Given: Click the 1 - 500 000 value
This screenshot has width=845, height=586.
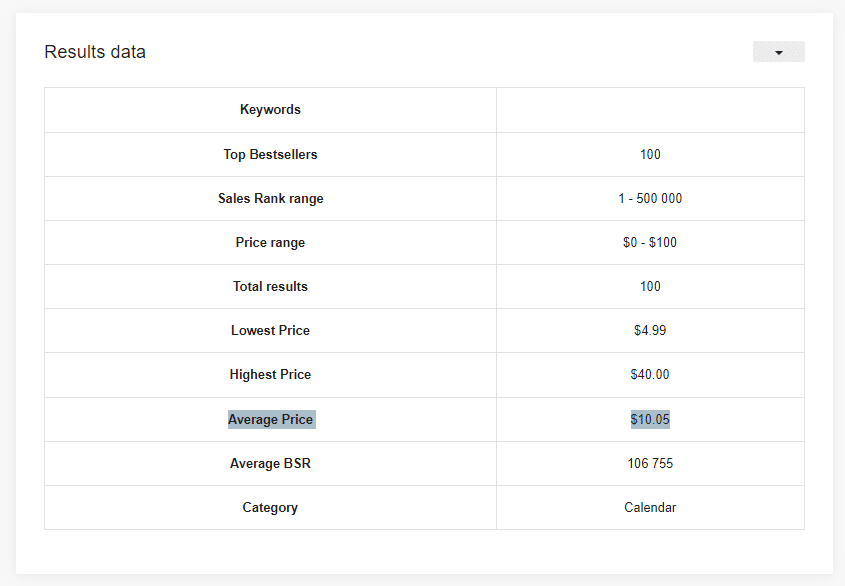Looking at the screenshot, I should (x=650, y=198).
